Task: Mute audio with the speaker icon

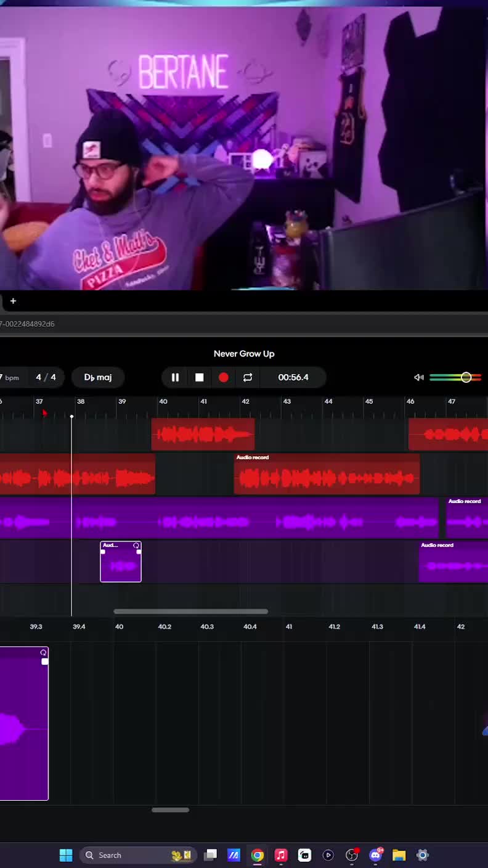Action: [x=418, y=377]
